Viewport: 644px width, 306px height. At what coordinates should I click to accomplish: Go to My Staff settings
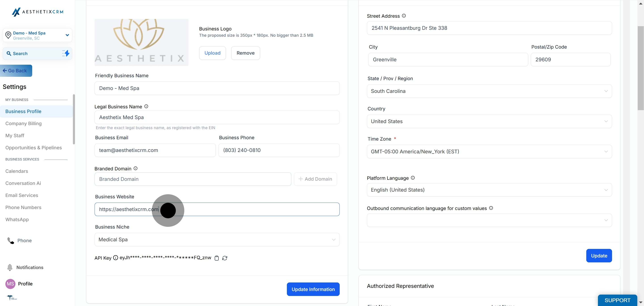click(x=15, y=135)
